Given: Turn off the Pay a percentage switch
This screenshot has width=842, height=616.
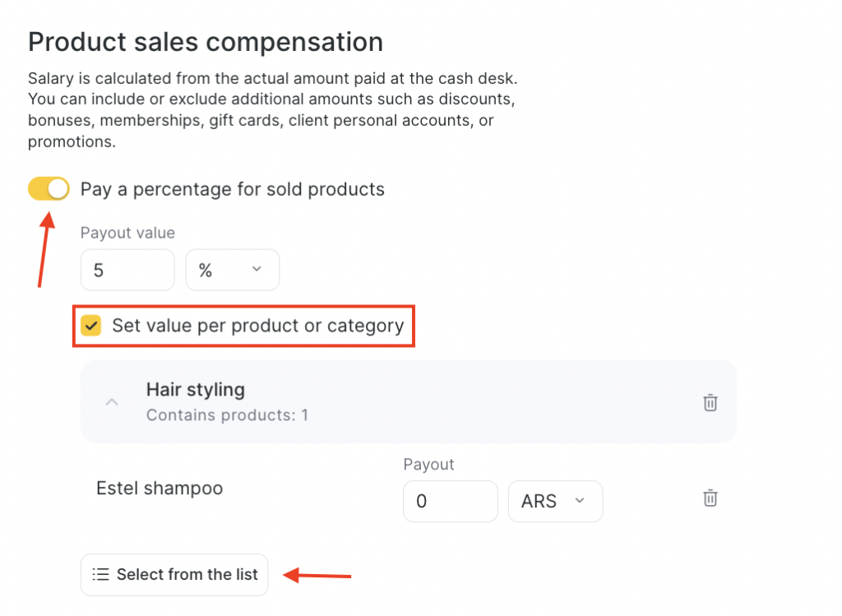Looking at the screenshot, I should [49, 189].
